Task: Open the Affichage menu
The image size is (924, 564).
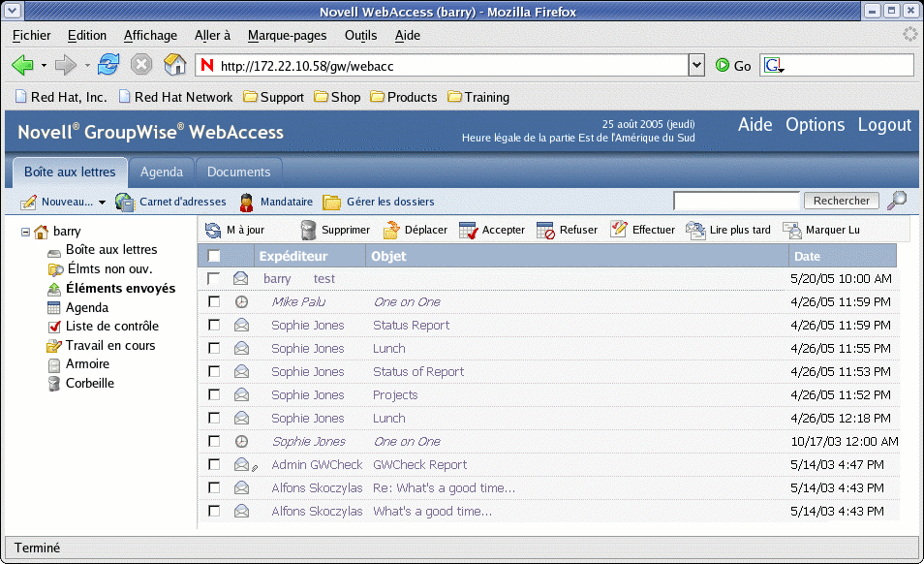Action: pyautogui.click(x=150, y=35)
